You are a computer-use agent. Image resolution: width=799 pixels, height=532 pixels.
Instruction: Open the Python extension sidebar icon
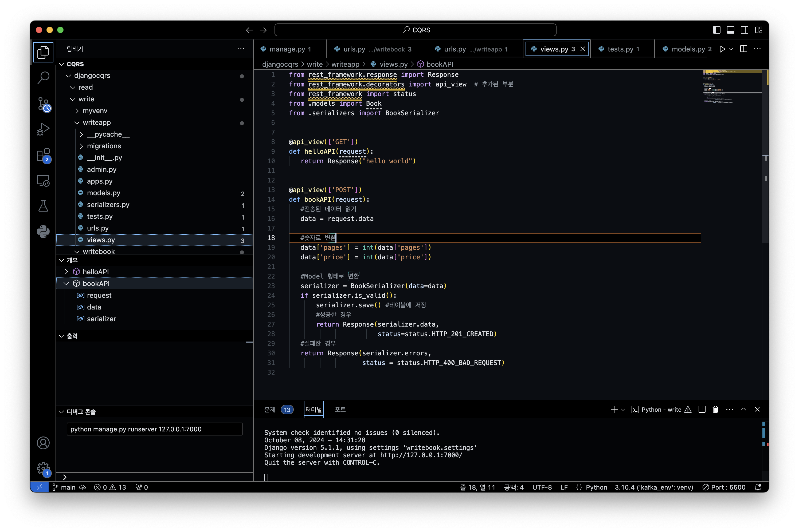[43, 231]
